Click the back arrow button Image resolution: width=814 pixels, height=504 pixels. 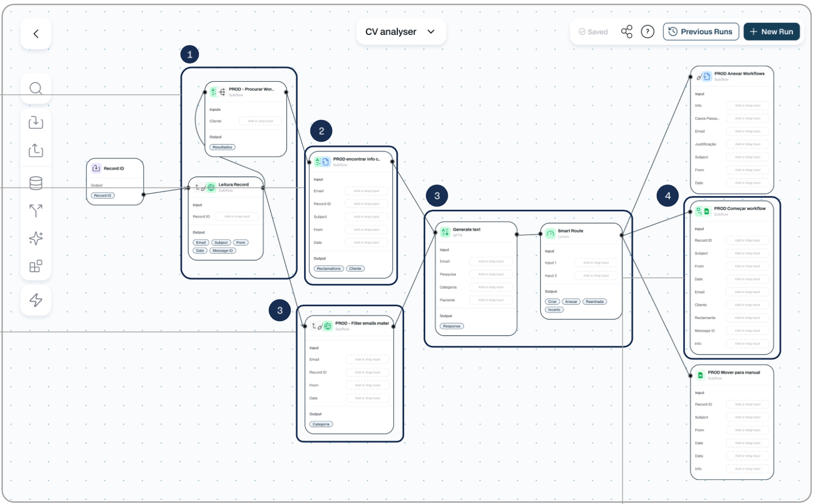(x=36, y=34)
